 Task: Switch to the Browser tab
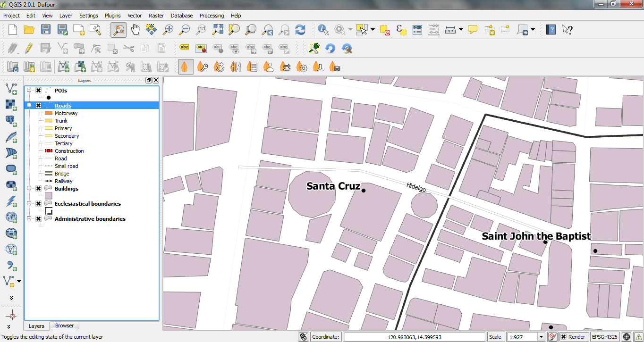tap(64, 325)
